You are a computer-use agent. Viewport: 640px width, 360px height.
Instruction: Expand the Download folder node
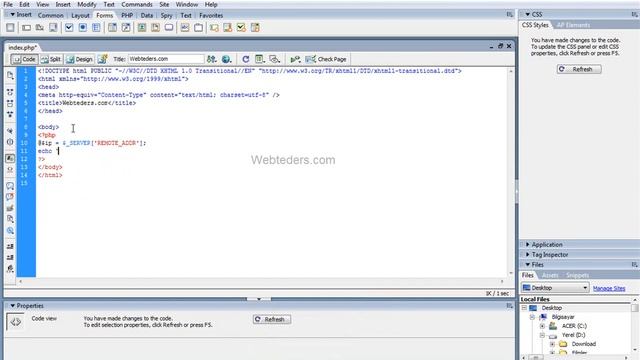tap(552, 344)
